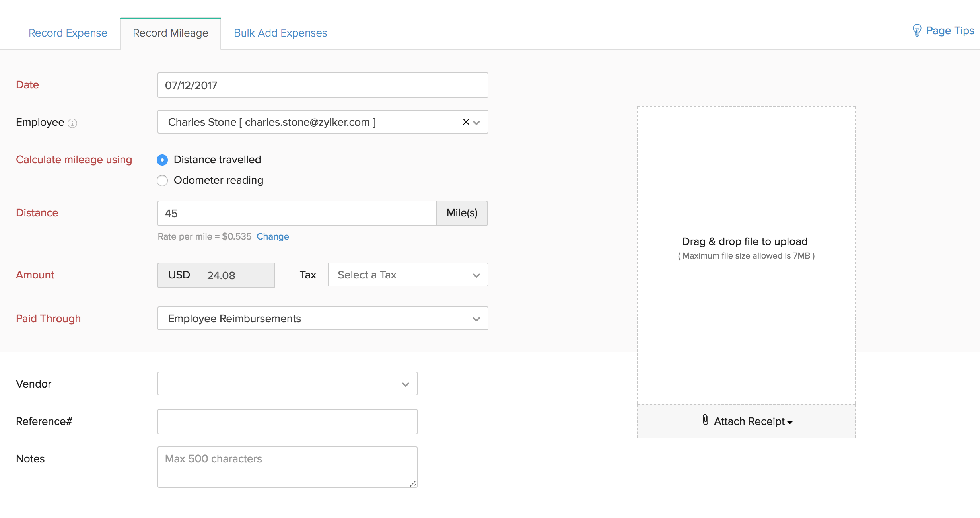Click the paperclip icon beside Attach Receipt

[x=705, y=420]
